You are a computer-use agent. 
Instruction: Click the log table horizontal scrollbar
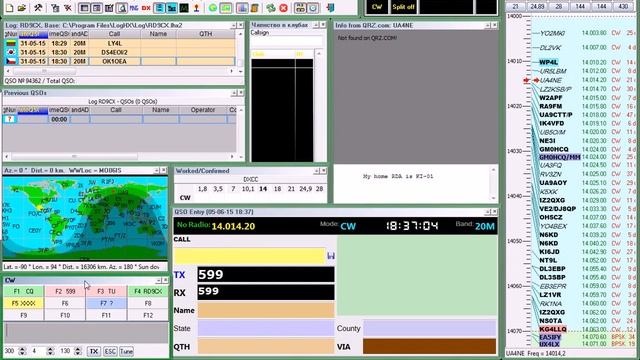tap(120, 71)
